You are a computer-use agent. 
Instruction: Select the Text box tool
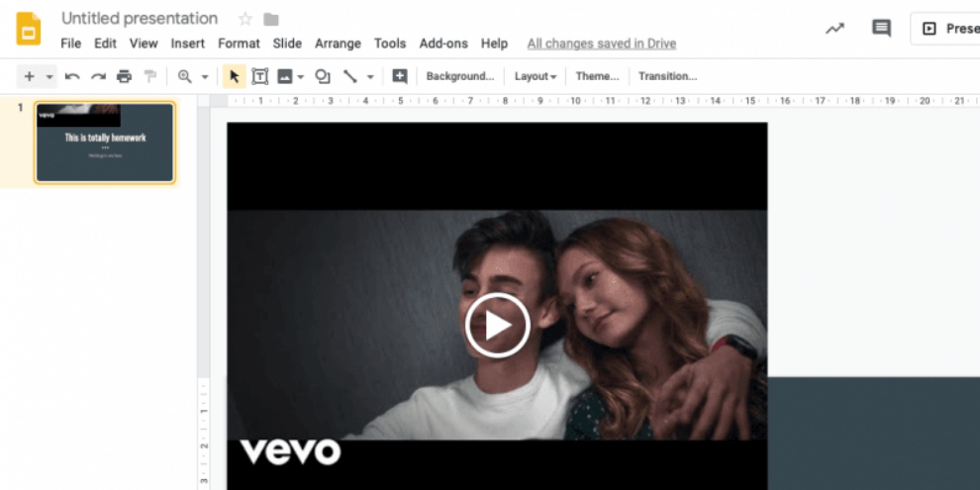260,76
